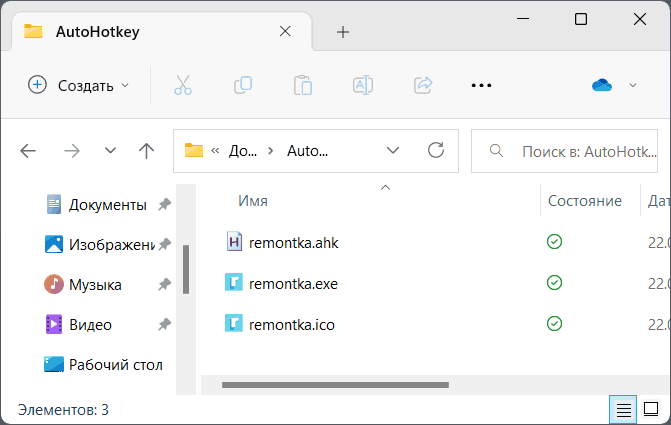Click sync status checkmark for remontka.exe
The image size is (671, 425).
point(554,283)
